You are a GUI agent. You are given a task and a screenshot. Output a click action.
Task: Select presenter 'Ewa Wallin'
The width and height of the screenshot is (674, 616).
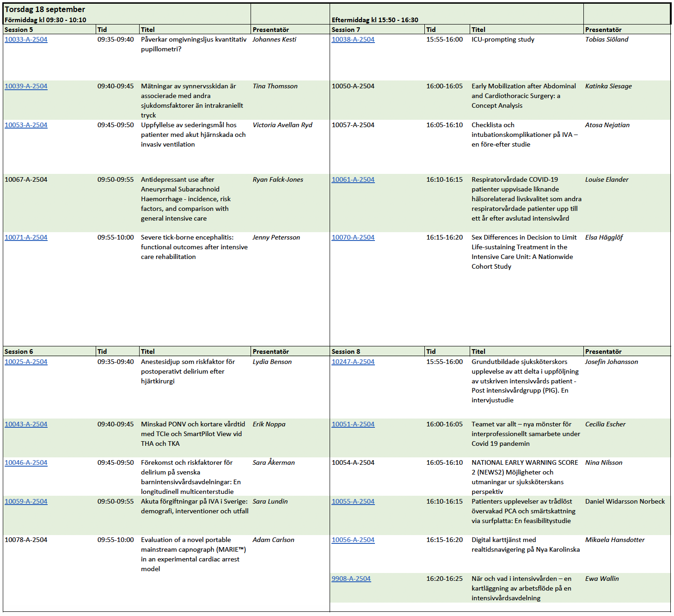(x=602, y=579)
